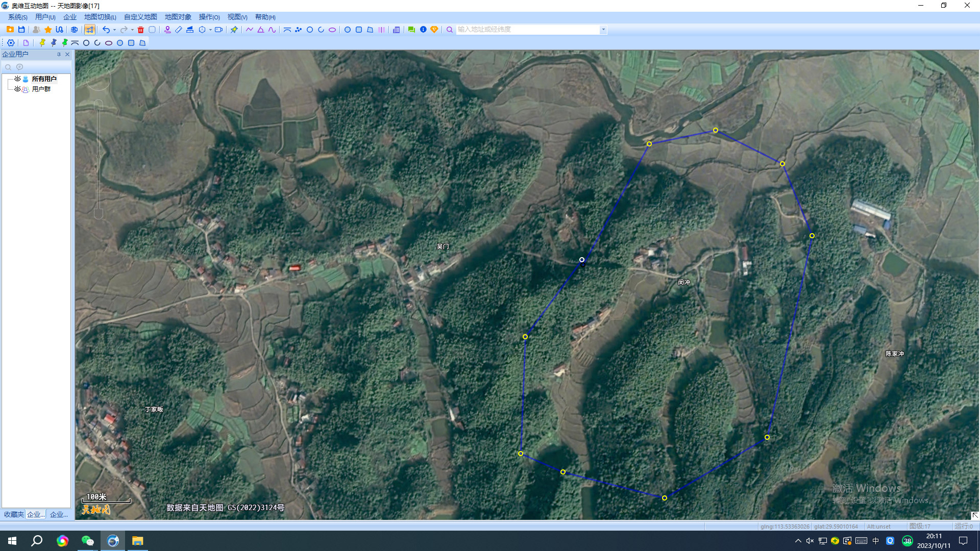Open the 操作(O) menu
This screenshot has width=980, height=551.
pos(209,17)
